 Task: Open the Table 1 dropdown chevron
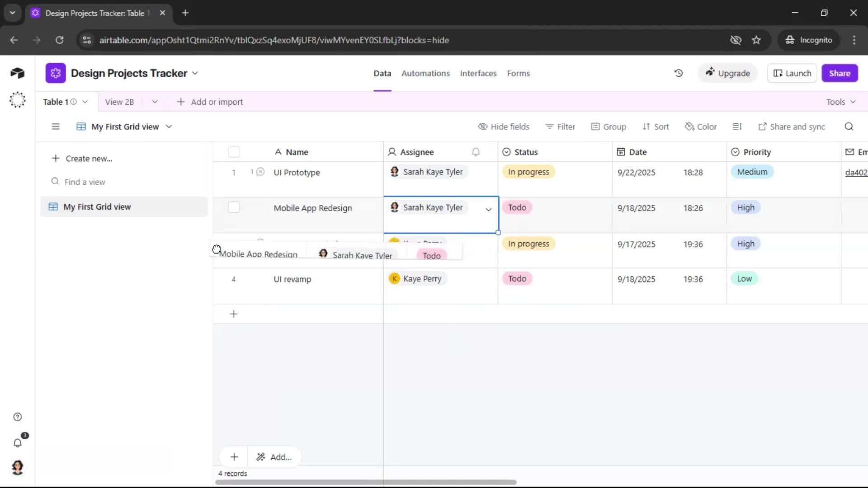[x=85, y=102]
